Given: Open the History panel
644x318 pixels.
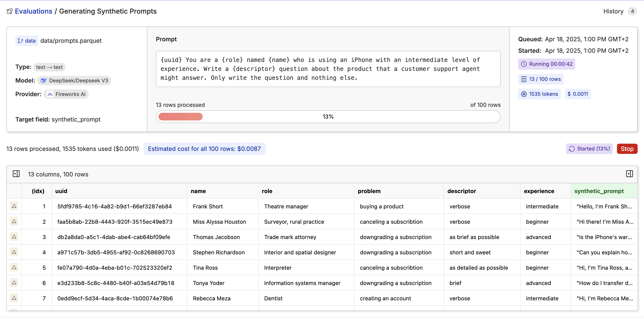Looking at the screenshot, I should click(613, 11).
